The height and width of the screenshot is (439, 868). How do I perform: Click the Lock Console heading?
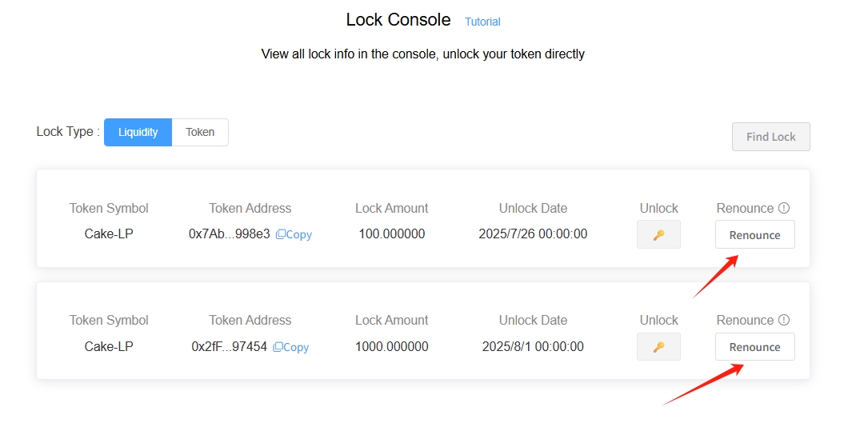point(398,20)
